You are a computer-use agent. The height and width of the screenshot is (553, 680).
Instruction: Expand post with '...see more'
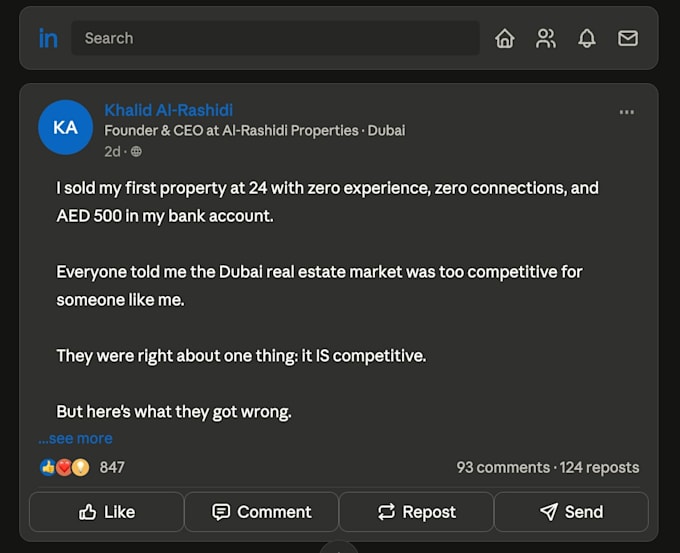pos(75,439)
